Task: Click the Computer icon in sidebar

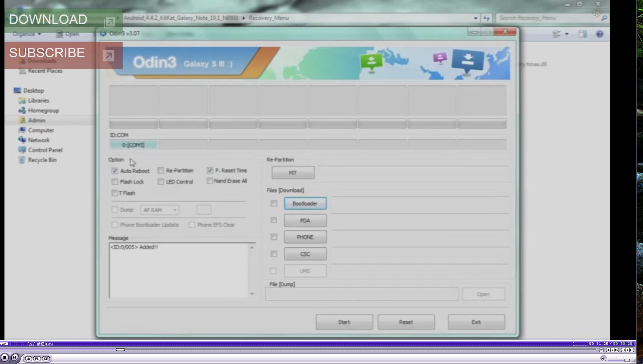Action: [x=22, y=130]
